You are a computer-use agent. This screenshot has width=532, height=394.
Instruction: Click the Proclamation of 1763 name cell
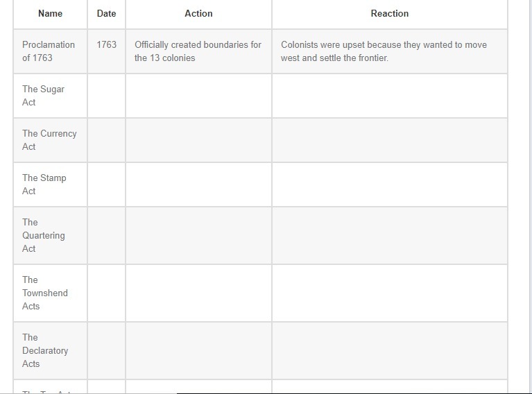[49, 51]
